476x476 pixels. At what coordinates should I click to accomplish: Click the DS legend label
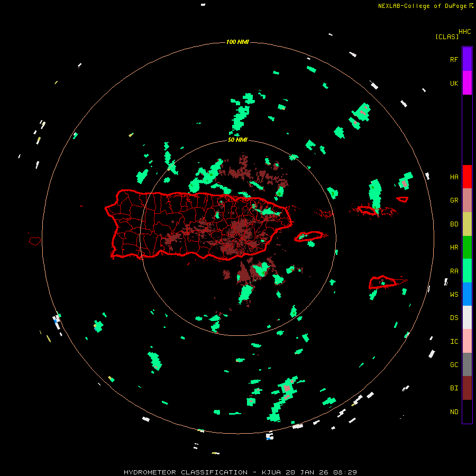coord(454,318)
